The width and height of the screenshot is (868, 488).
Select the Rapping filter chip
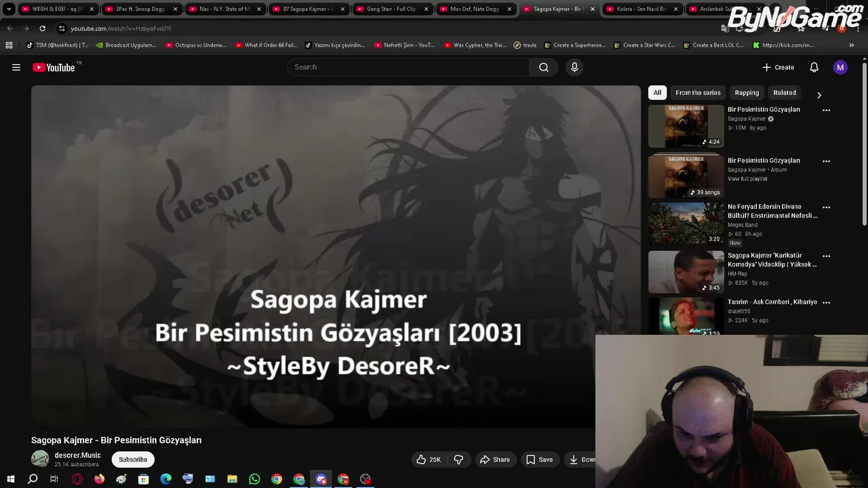click(747, 93)
